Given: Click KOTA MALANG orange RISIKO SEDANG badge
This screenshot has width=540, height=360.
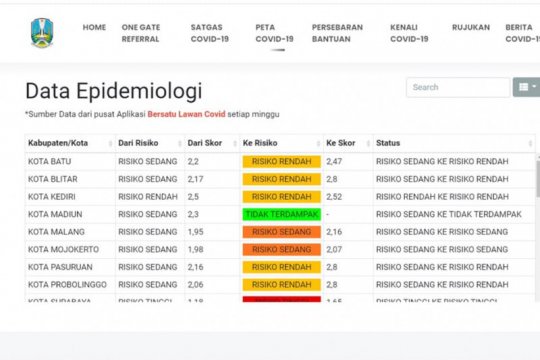Looking at the screenshot, I should (x=282, y=232).
